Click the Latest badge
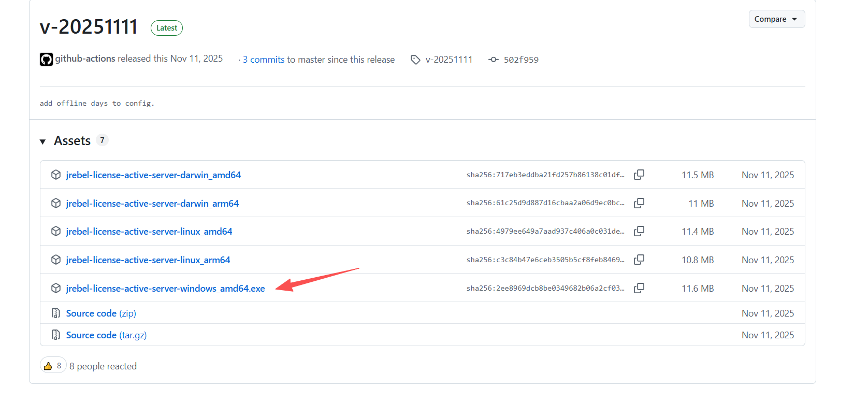 pos(167,28)
